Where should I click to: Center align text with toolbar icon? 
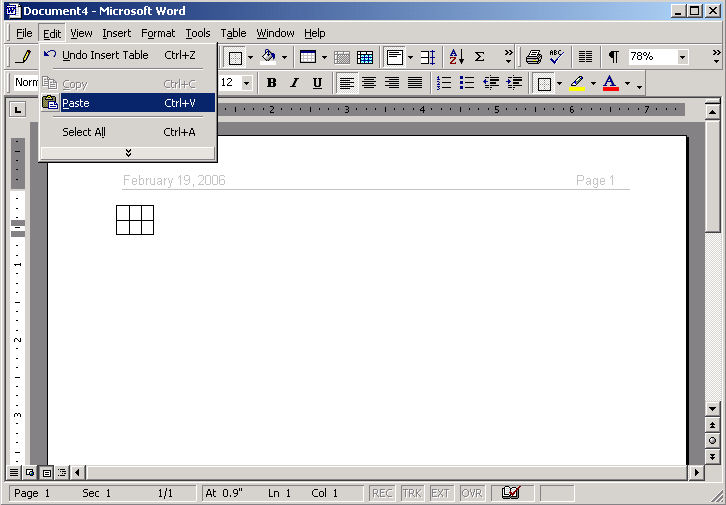point(369,83)
